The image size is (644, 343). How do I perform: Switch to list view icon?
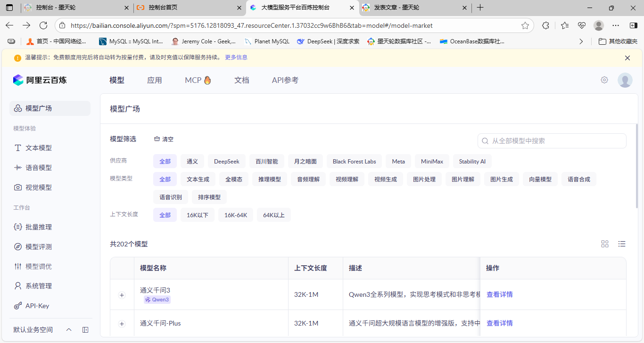click(x=622, y=244)
